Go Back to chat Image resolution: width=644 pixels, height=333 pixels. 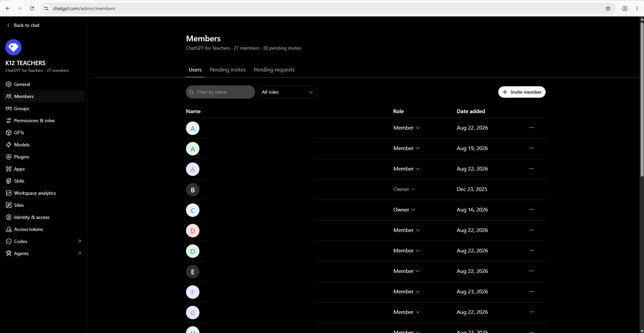point(23,25)
